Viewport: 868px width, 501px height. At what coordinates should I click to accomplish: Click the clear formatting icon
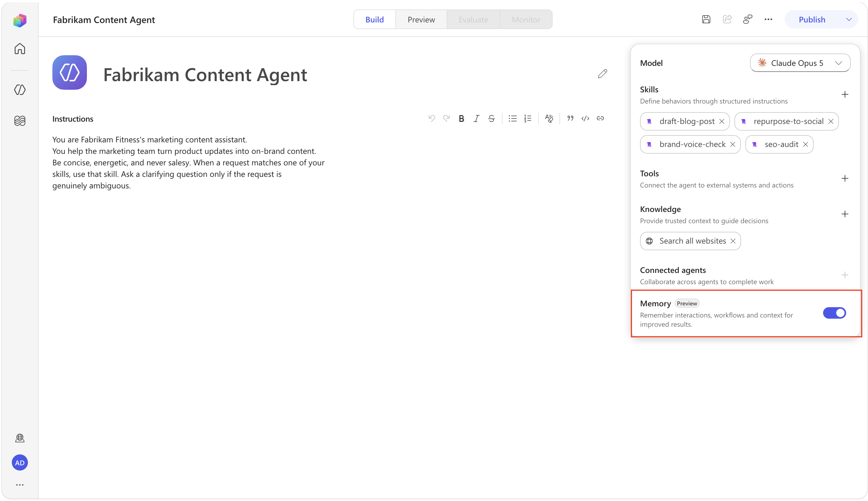pos(549,118)
